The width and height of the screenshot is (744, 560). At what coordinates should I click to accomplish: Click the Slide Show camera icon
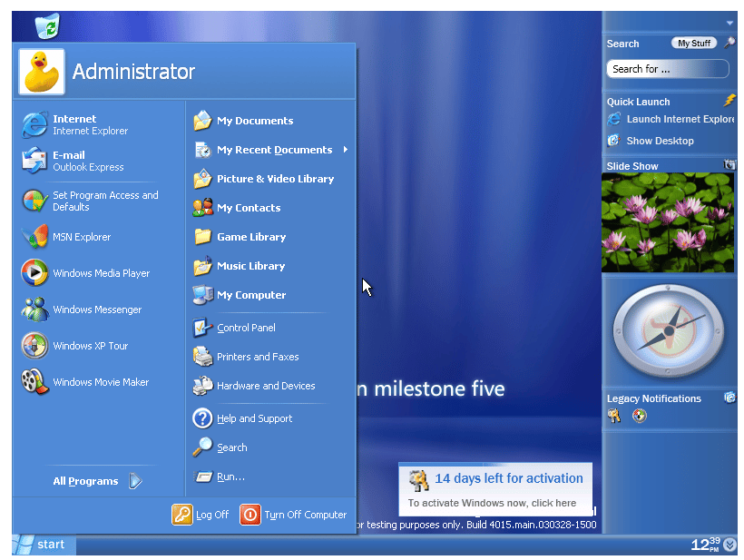click(729, 165)
